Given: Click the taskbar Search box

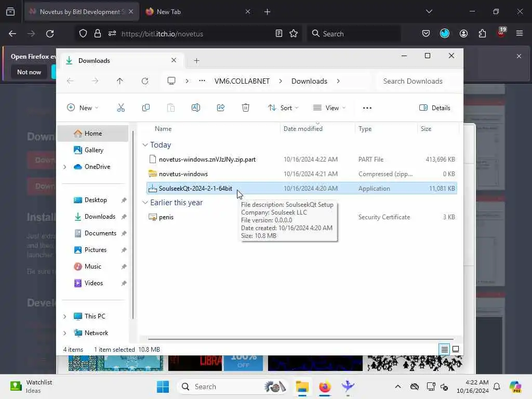Looking at the screenshot, I should coord(232,387).
